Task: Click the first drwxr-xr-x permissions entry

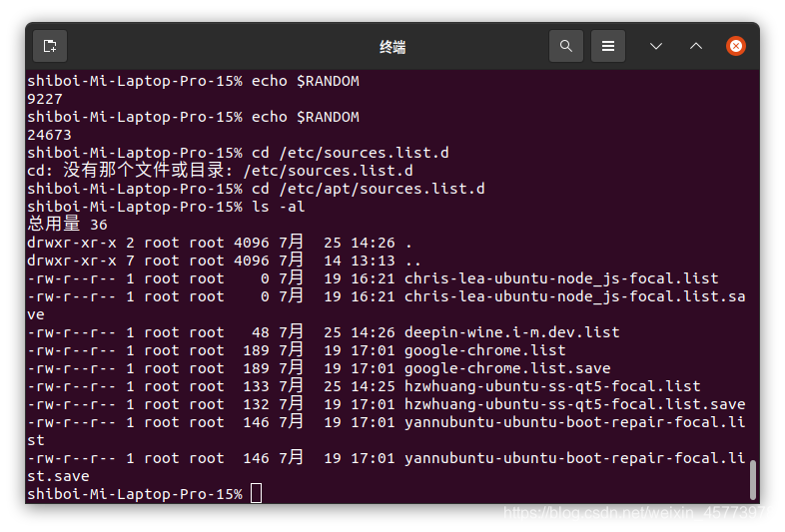Action: [x=72, y=243]
